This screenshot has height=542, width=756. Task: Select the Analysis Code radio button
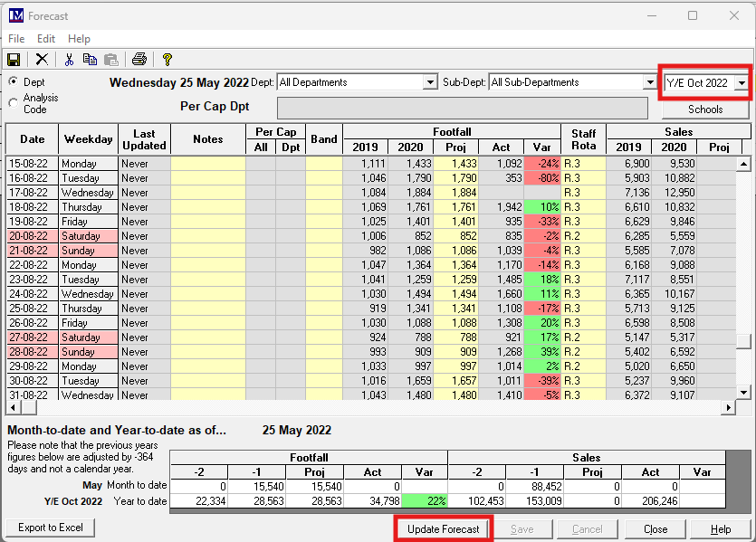tap(13, 103)
